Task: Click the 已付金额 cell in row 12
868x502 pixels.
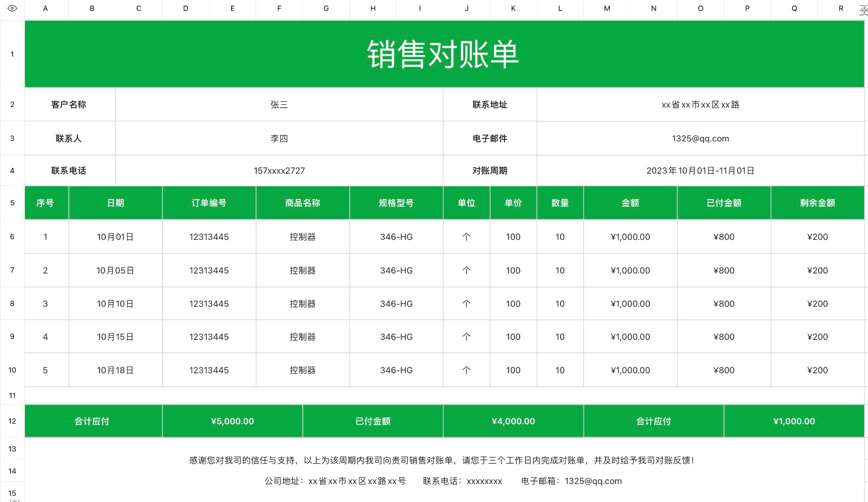Action: click(x=373, y=421)
